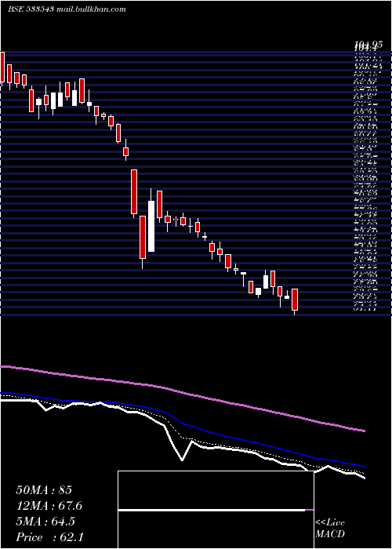
Task: Click the "50MA : 85" reading
Action: pos(44,490)
